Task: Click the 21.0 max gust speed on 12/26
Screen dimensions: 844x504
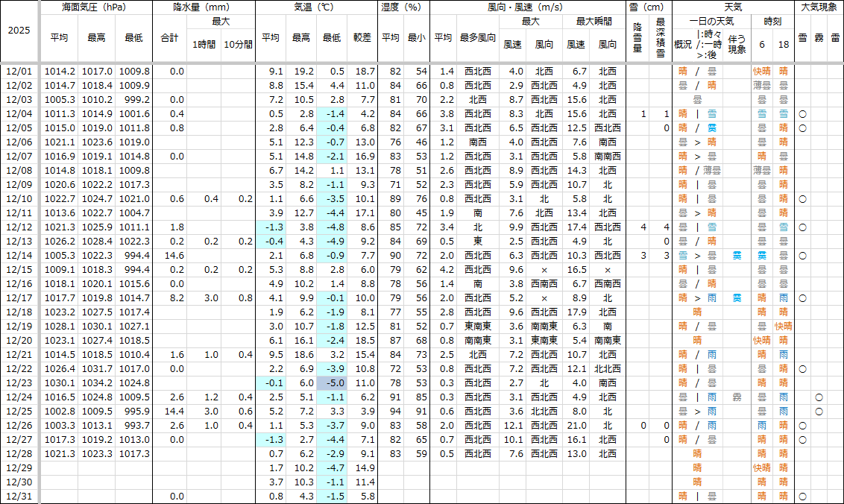Action: [x=576, y=426]
